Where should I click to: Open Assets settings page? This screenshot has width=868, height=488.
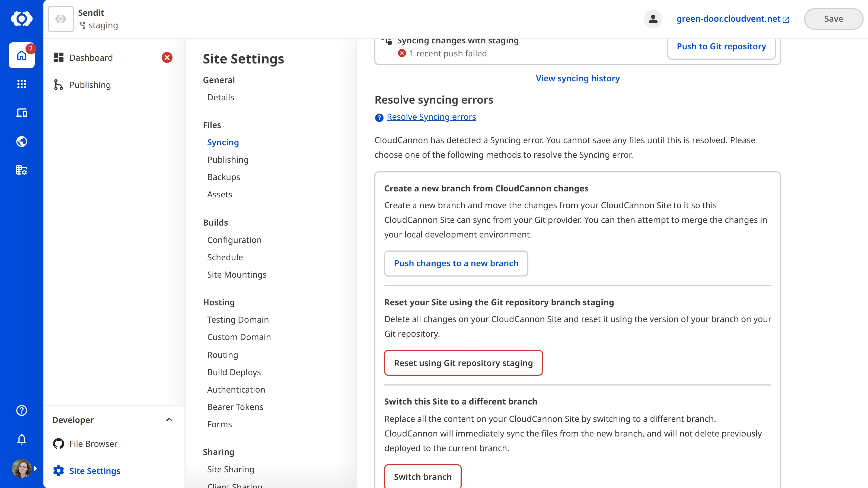(x=220, y=194)
